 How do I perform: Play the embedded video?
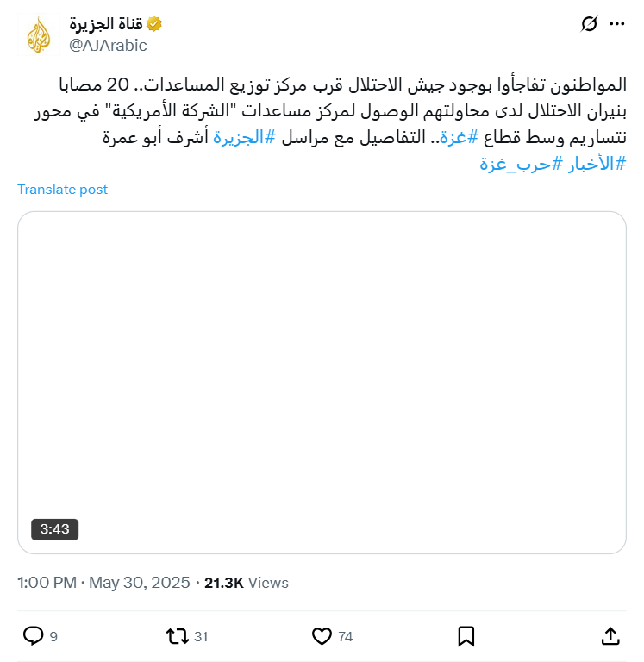point(322,382)
